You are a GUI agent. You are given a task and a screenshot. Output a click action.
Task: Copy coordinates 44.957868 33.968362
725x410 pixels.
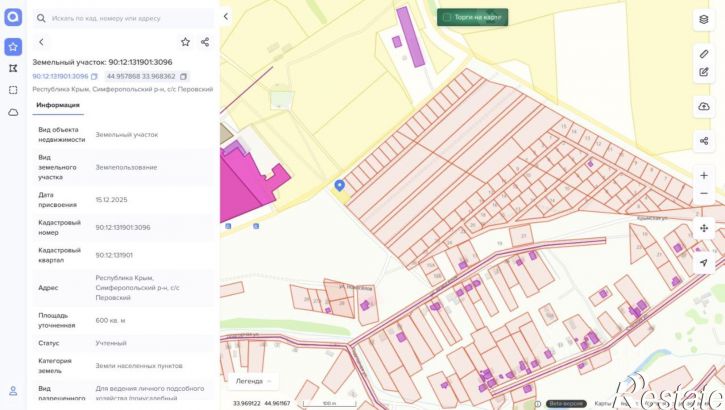(x=183, y=76)
